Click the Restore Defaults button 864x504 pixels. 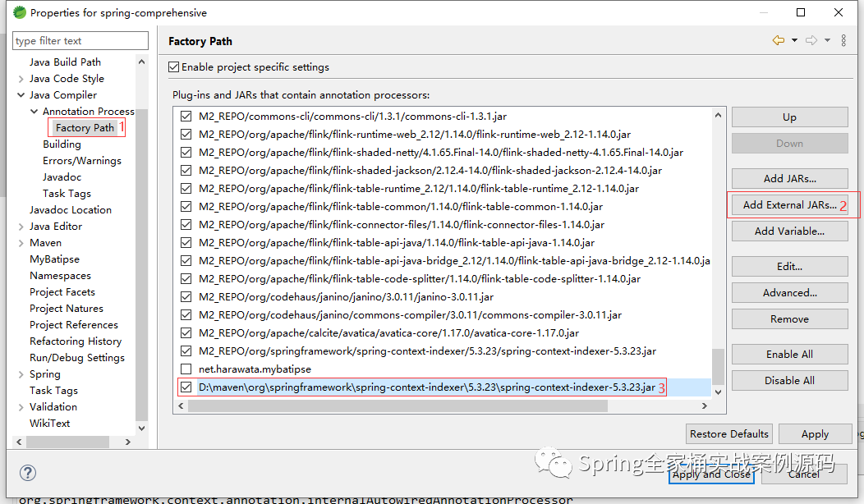729,434
